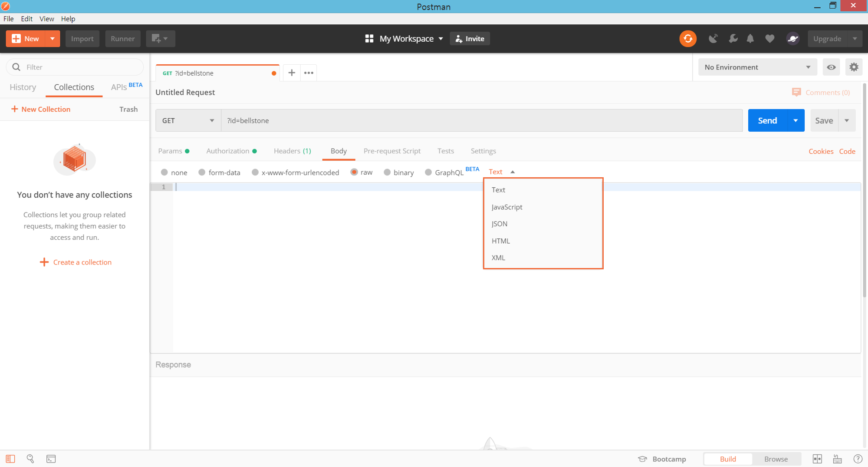Choose JavaScript from the format list

(543, 207)
